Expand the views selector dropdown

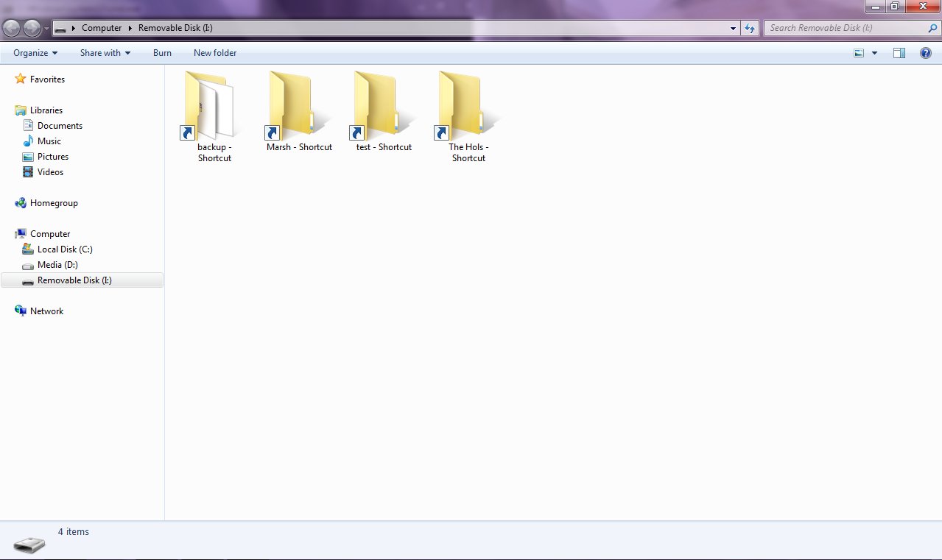(x=874, y=52)
